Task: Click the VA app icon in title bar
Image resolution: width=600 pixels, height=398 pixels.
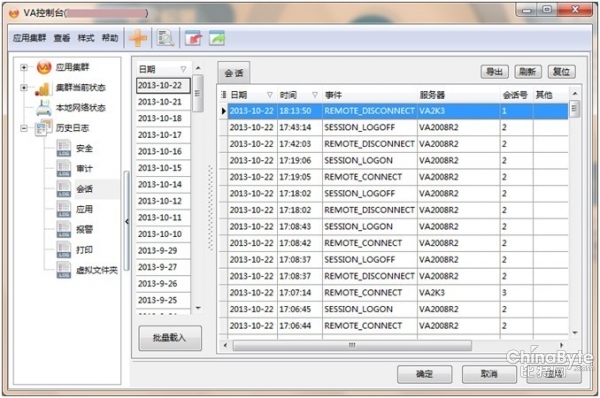Action: [x=14, y=13]
